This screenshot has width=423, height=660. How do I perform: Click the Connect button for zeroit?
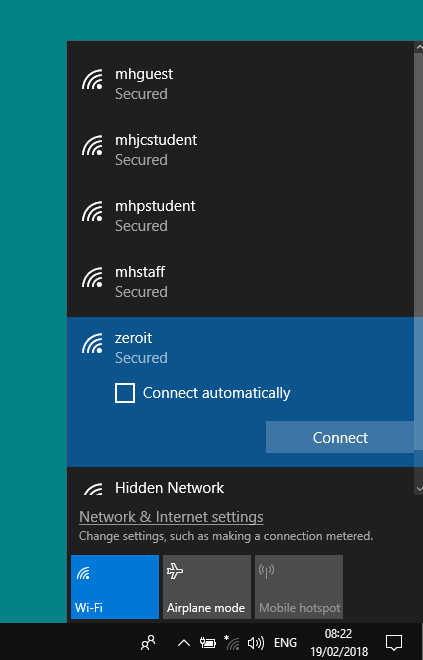[x=340, y=437]
